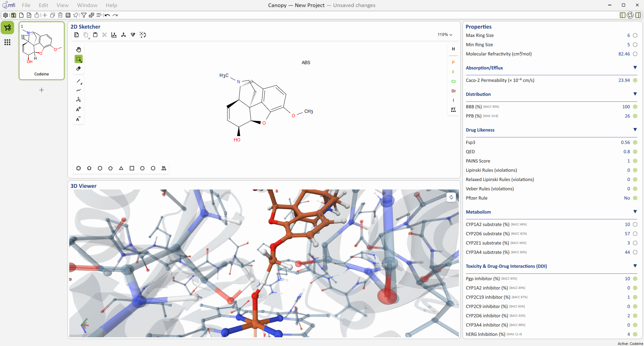
Task: Click the undo arrow in top toolbar
Action: coord(107,15)
